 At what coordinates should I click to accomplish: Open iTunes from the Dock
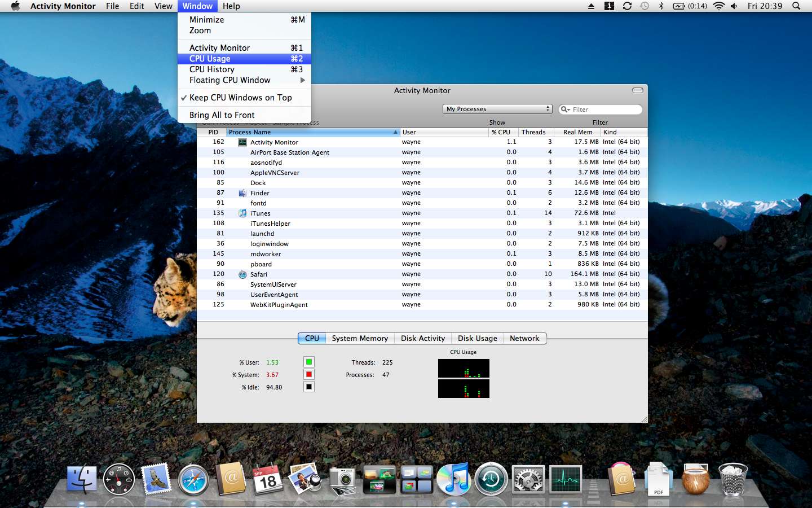coord(453,479)
